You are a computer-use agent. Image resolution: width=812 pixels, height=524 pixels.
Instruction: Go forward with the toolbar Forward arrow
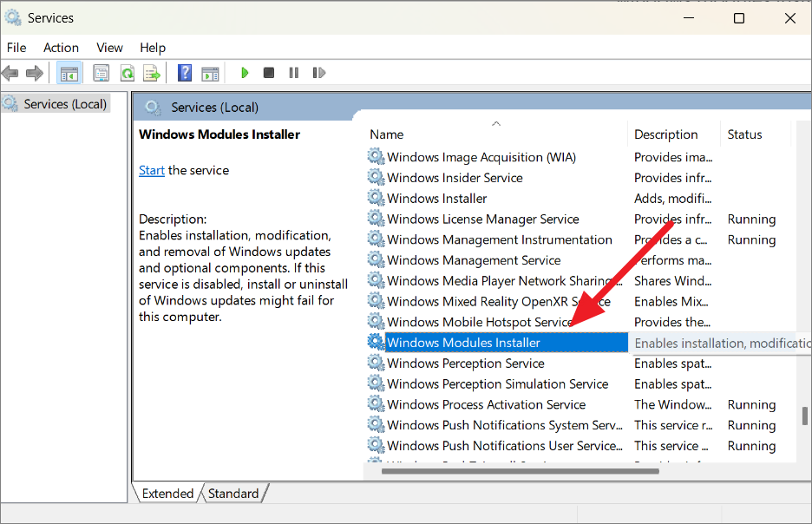[x=34, y=73]
